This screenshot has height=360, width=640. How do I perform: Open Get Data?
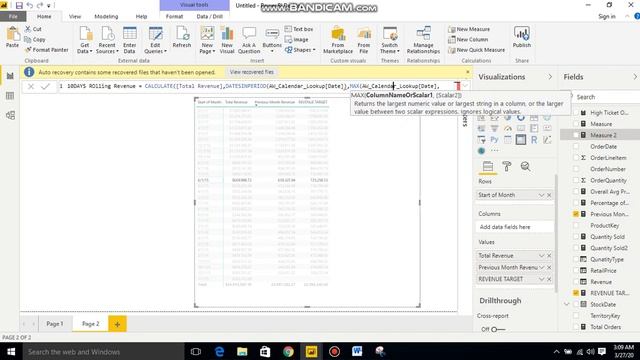pos(85,40)
